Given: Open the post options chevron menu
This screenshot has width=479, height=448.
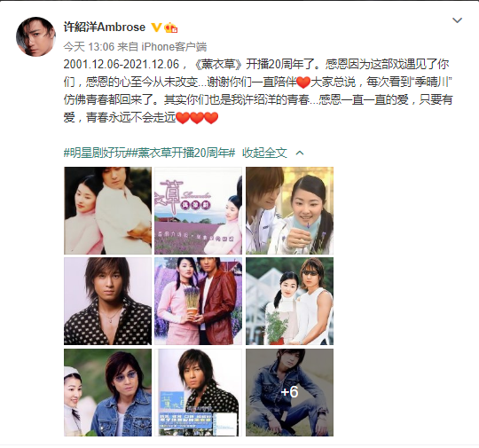Looking at the screenshot, I should tap(457, 20).
